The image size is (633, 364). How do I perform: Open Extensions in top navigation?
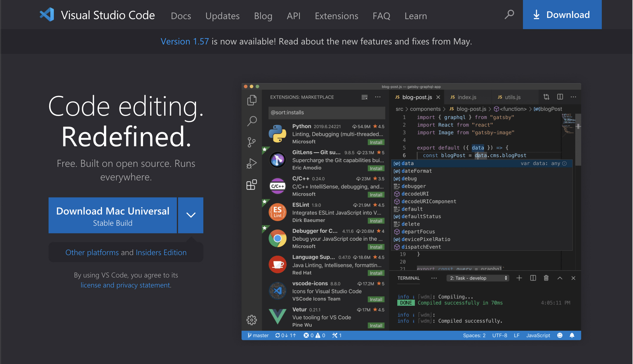pos(337,16)
